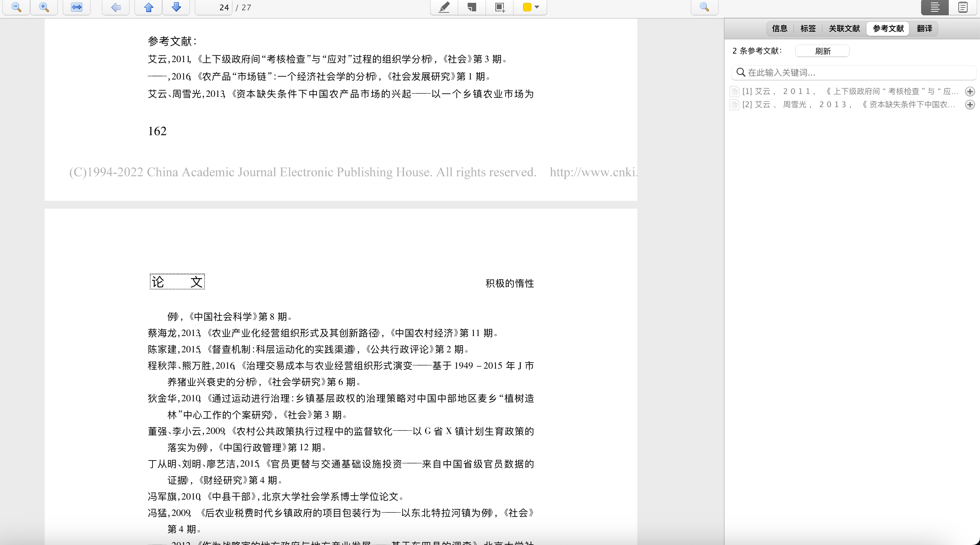Go to the next page
The image size is (980, 545).
point(176,7)
